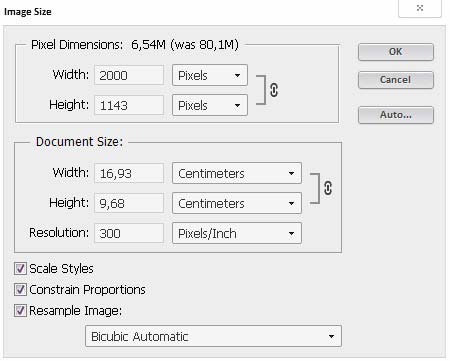Screen dimensions: 450x361
Task: Expand the document Height Centimeters dropdown
Action: click(x=237, y=203)
